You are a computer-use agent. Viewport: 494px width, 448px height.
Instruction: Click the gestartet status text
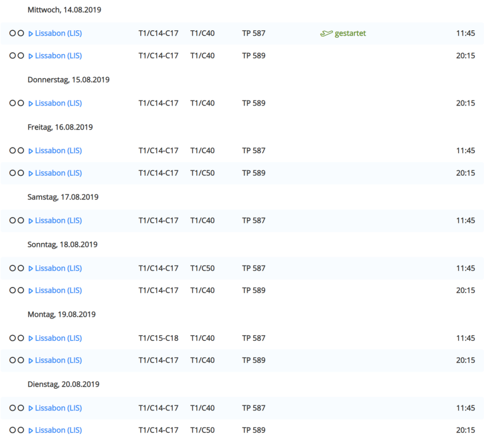point(350,33)
